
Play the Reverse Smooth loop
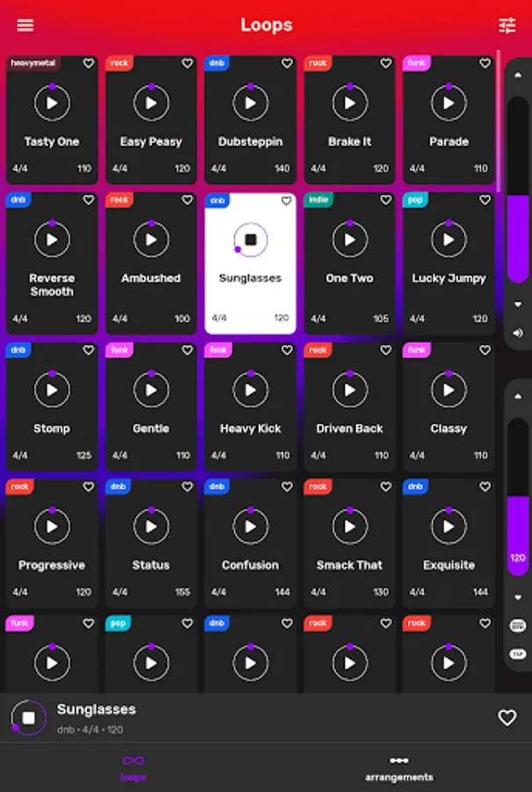tap(52, 239)
